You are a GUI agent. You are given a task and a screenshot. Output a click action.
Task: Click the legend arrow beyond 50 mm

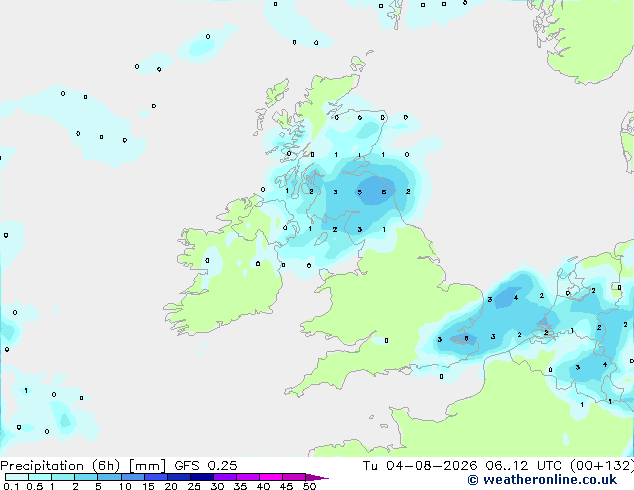pyautogui.click(x=317, y=477)
